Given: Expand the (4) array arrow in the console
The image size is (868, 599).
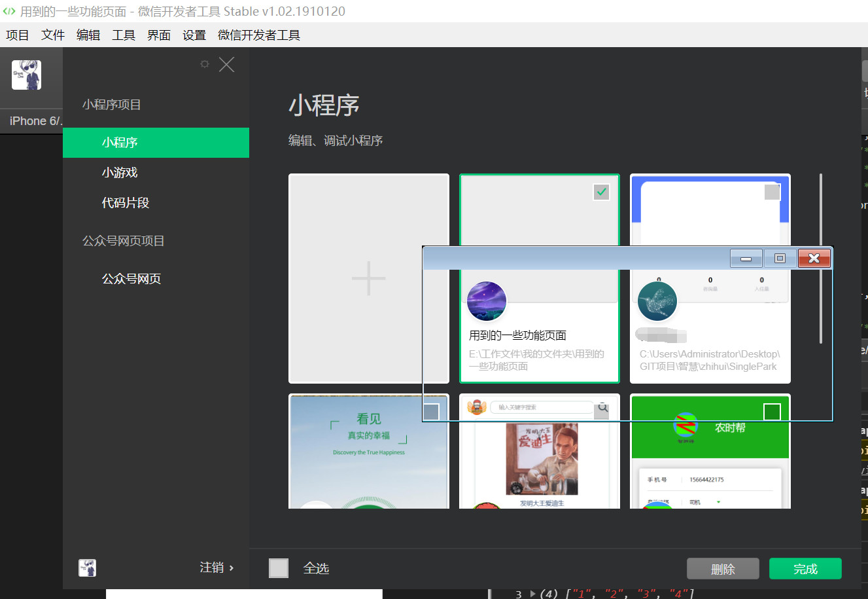Looking at the screenshot, I should [x=533, y=594].
